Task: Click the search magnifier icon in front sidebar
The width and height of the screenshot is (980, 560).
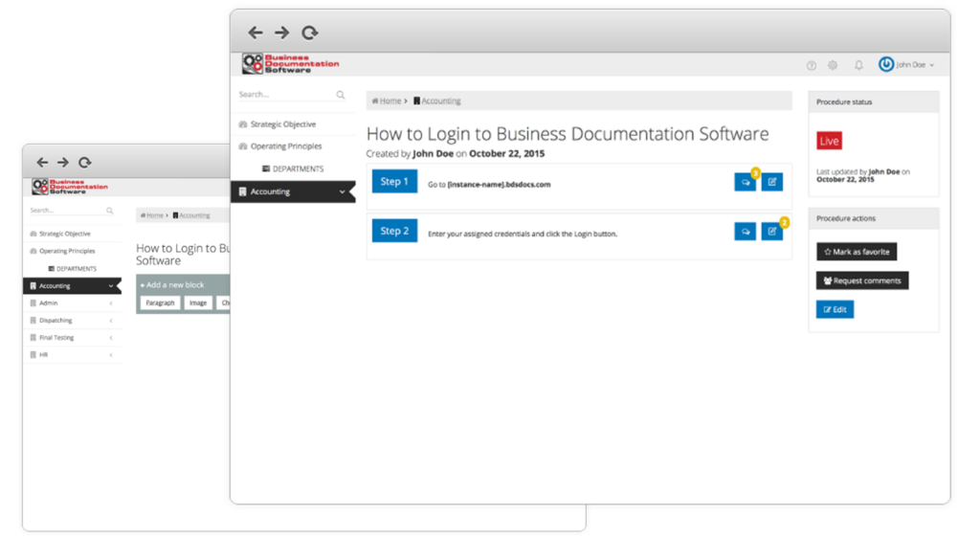Action: (x=341, y=95)
